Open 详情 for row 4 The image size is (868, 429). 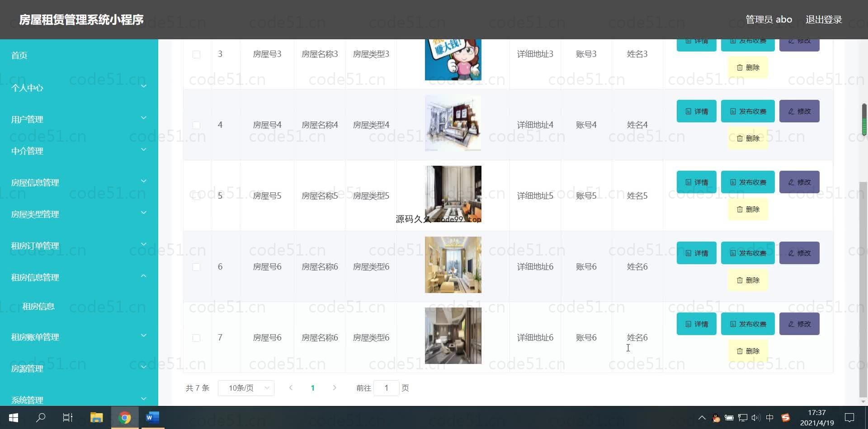(x=696, y=111)
